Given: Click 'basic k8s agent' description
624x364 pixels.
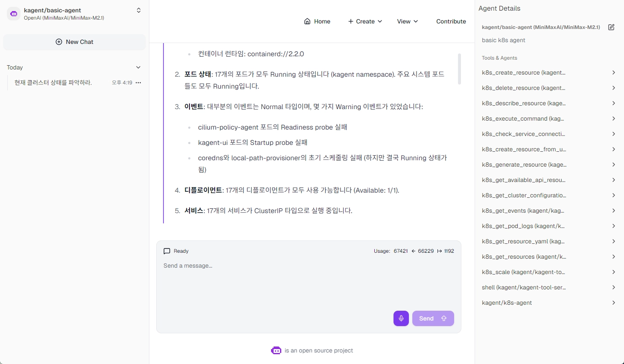Looking at the screenshot, I should pyautogui.click(x=504, y=40).
